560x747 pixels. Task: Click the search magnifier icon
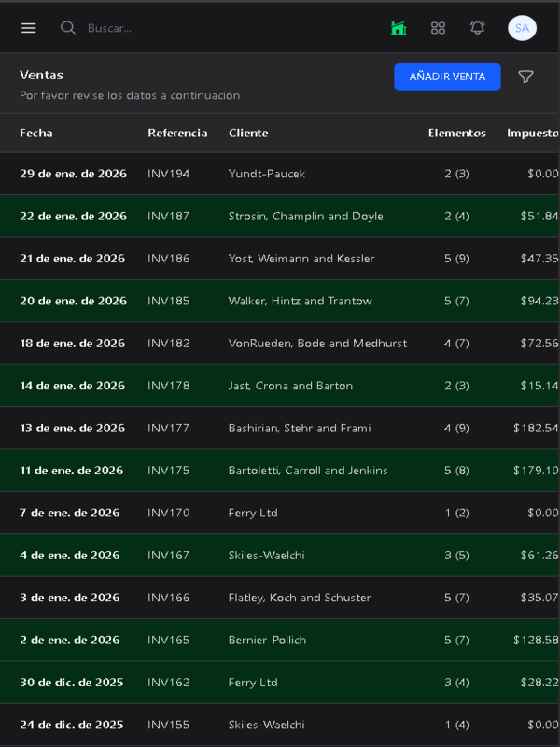(x=68, y=28)
